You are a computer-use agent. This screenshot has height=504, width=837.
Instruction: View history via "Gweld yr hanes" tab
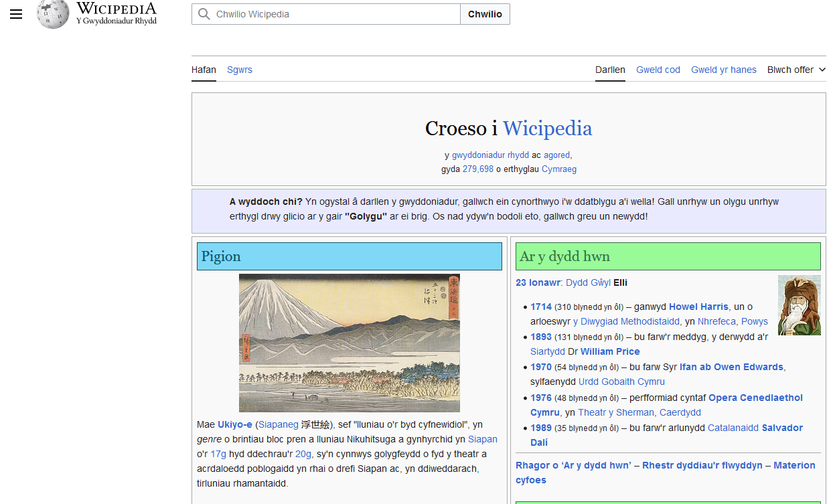pos(723,70)
